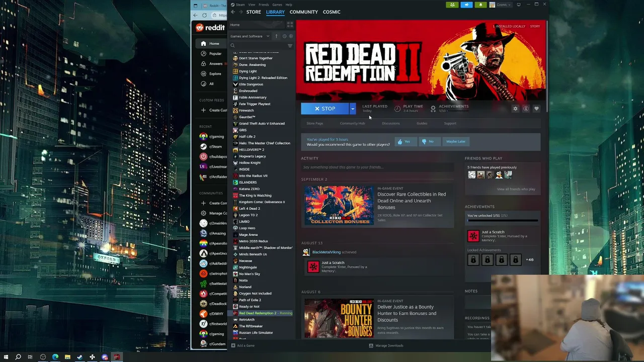Open Store Page link for the game

pos(315,123)
